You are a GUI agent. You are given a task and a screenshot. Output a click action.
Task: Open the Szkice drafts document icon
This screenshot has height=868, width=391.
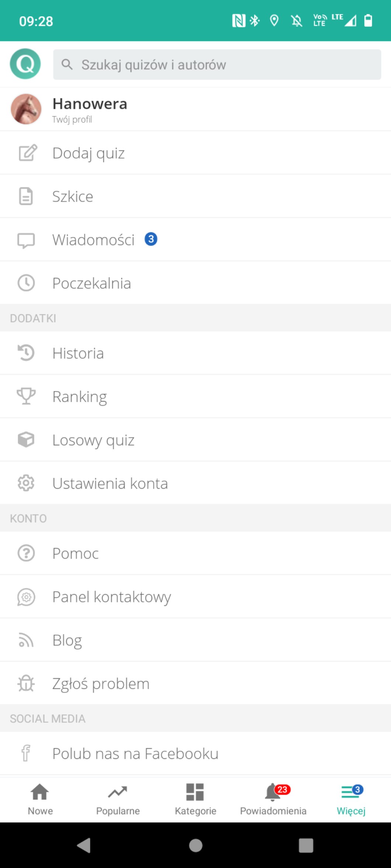26,196
